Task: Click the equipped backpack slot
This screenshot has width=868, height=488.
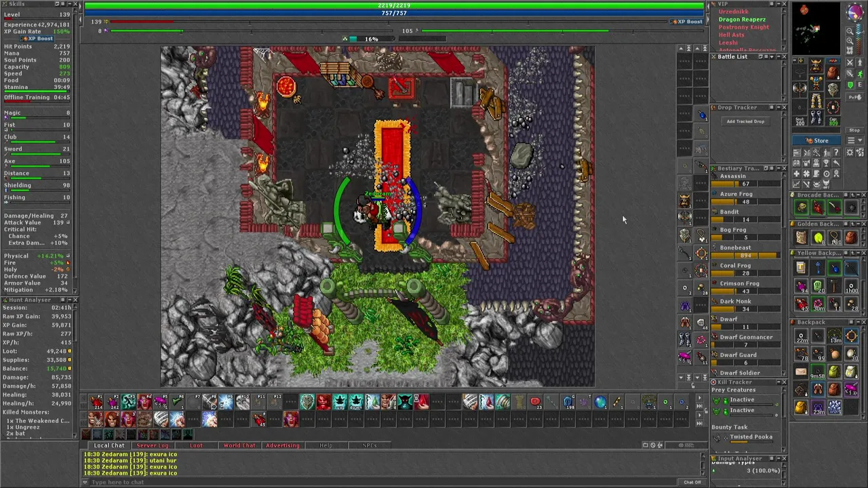Action: tap(833, 72)
